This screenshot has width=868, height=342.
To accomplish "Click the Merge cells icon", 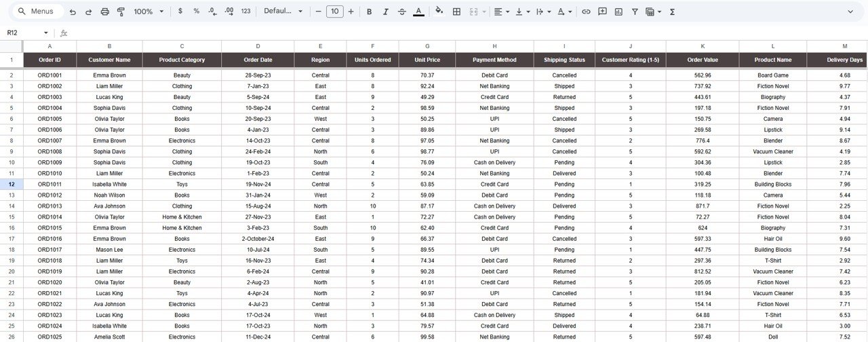I will 473,12.
